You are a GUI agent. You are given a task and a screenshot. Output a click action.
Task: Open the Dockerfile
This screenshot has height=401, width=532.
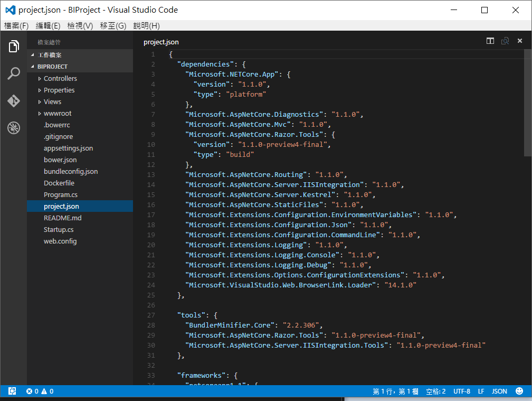[80, 183]
